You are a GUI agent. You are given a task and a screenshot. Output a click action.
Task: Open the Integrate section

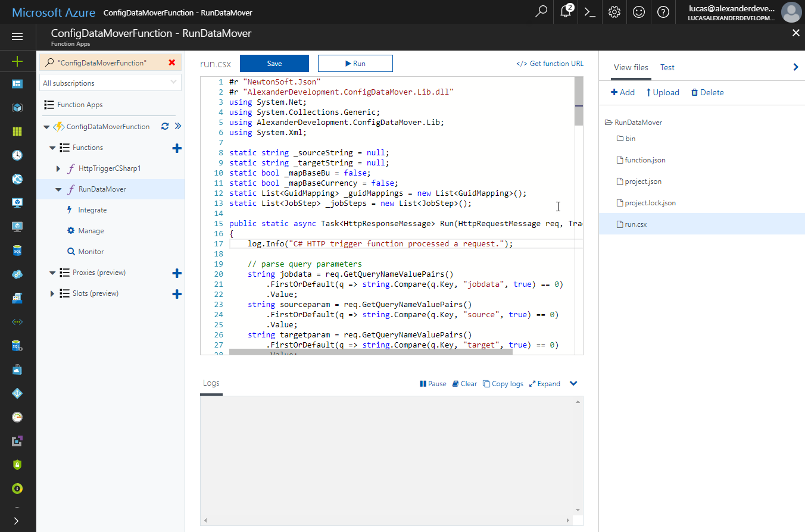coord(92,210)
